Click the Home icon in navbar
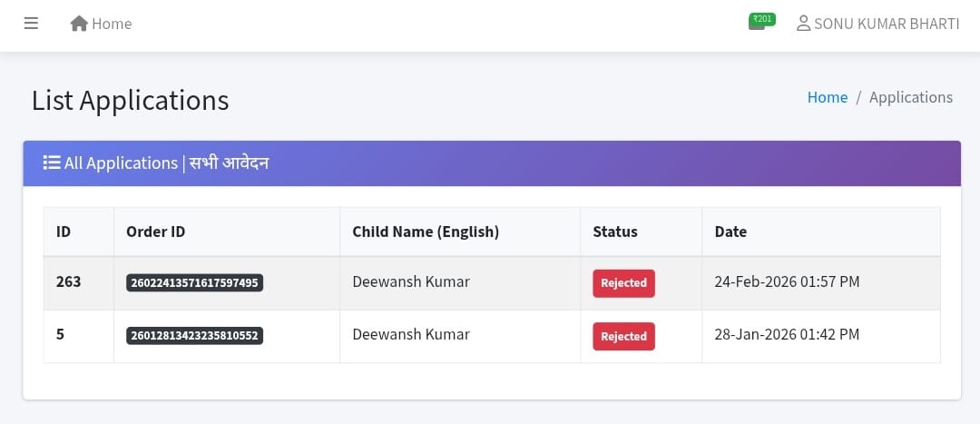Screen dimensions: 980x424 pyautogui.click(x=79, y=24)
